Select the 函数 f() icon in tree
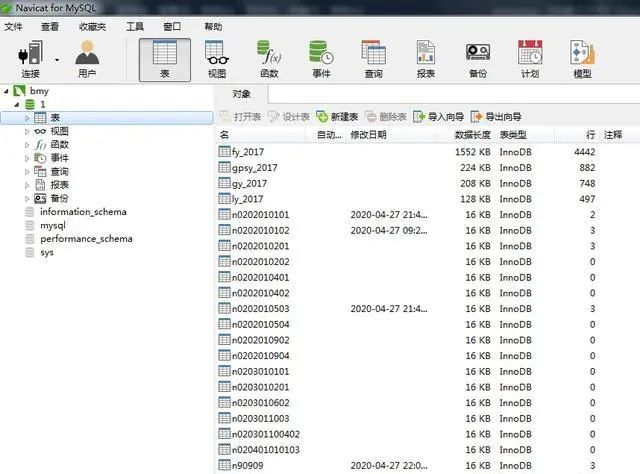The height and width of the screenshot is (474, 640). click(x=40, y=145)
